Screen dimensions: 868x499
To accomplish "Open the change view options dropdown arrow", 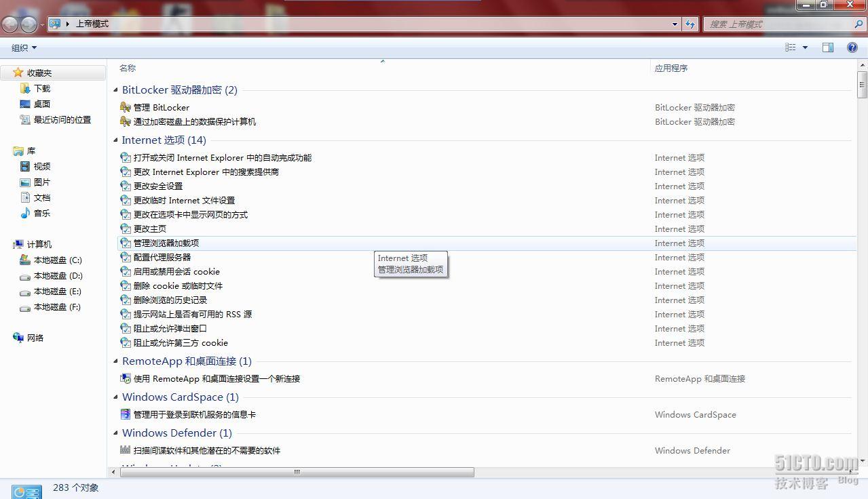I will click(806, 47).
